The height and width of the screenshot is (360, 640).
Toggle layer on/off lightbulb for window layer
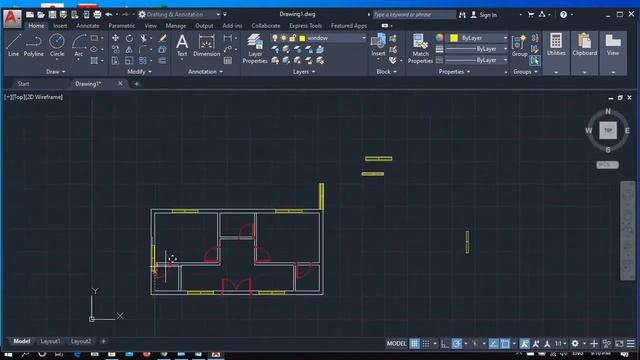click(275, 38)
